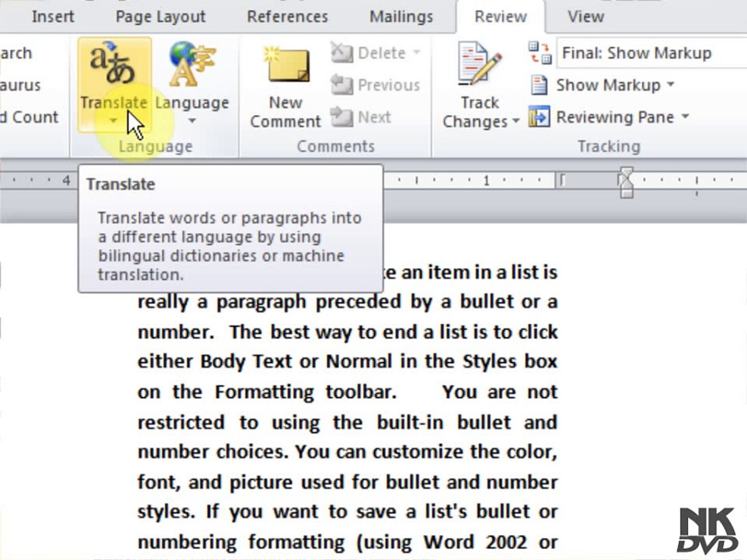Switch to the Mailings tab

click(x=401, y=17)
